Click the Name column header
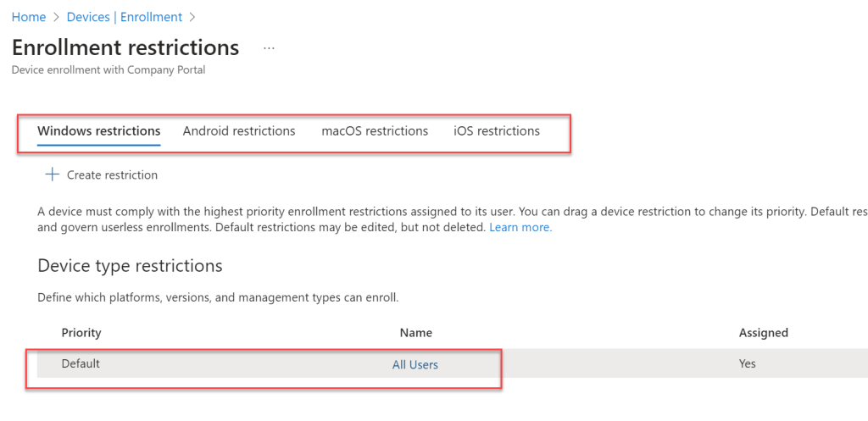The width and height of the screenshot is (868, 421). [x=415, y=333]
